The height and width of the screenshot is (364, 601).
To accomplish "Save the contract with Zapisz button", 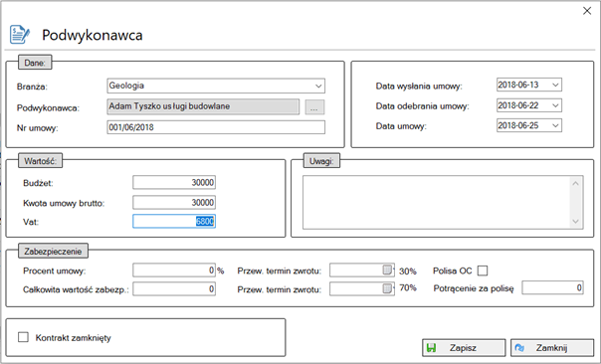I will [x=464, y=347].
